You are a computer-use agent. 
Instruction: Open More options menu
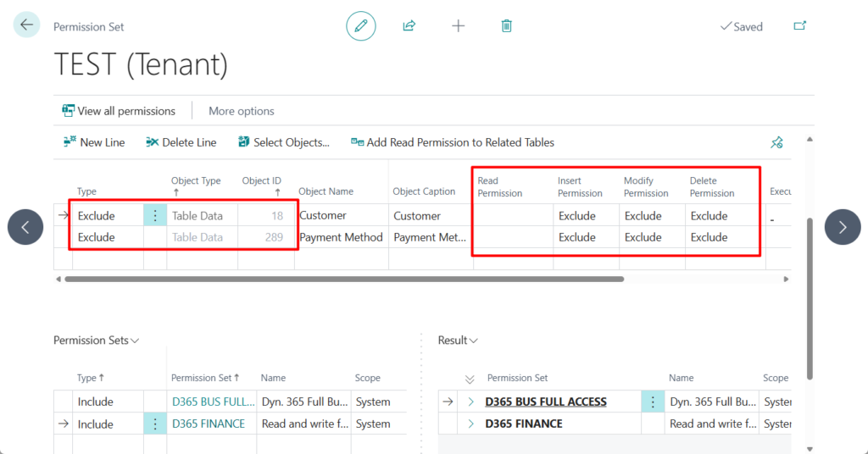(242, 111)
